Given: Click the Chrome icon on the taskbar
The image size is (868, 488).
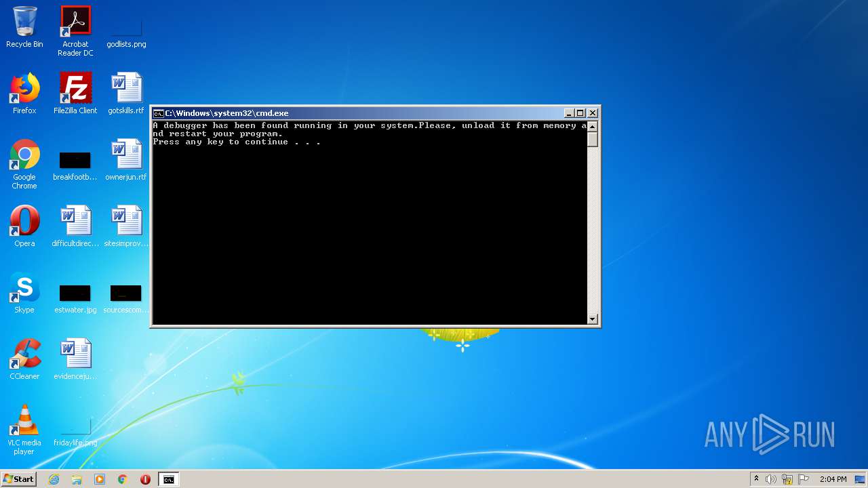Looking at the screenshot, I should [123, 479].
